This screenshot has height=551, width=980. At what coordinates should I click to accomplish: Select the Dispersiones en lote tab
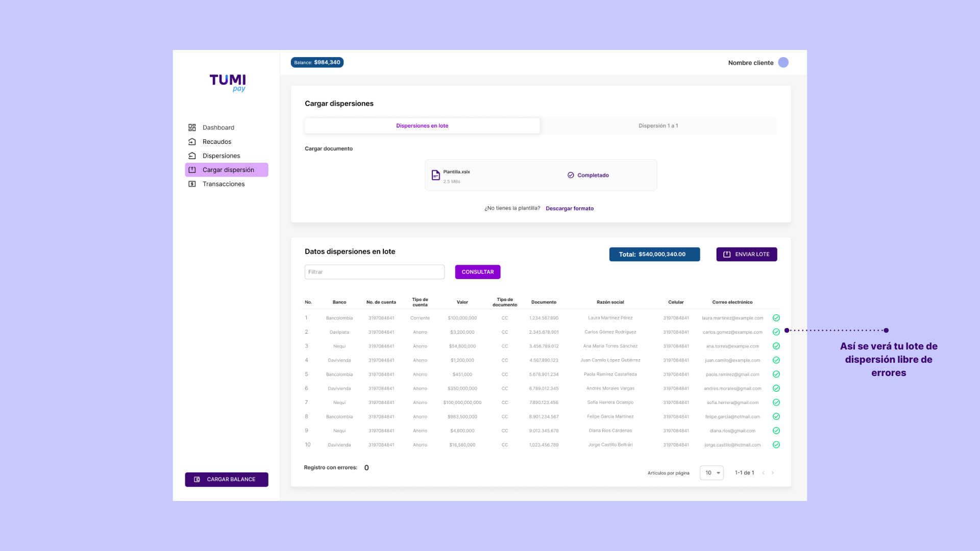click(x=422, y=126)
